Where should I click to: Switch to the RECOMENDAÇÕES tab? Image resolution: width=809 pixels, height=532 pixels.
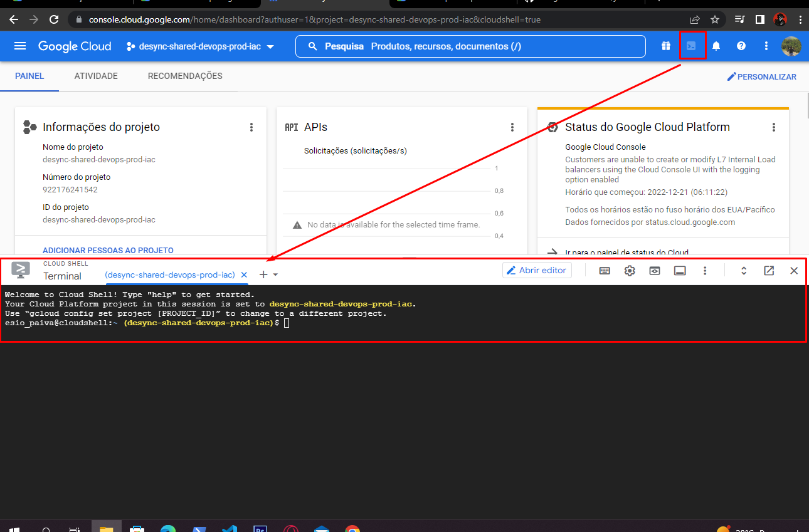click(185, 76)
